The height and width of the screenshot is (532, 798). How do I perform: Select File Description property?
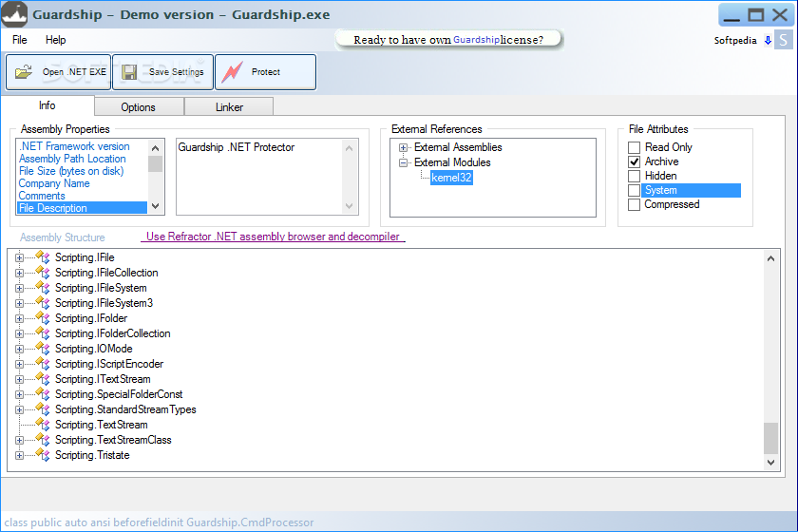tap(82, 208)
